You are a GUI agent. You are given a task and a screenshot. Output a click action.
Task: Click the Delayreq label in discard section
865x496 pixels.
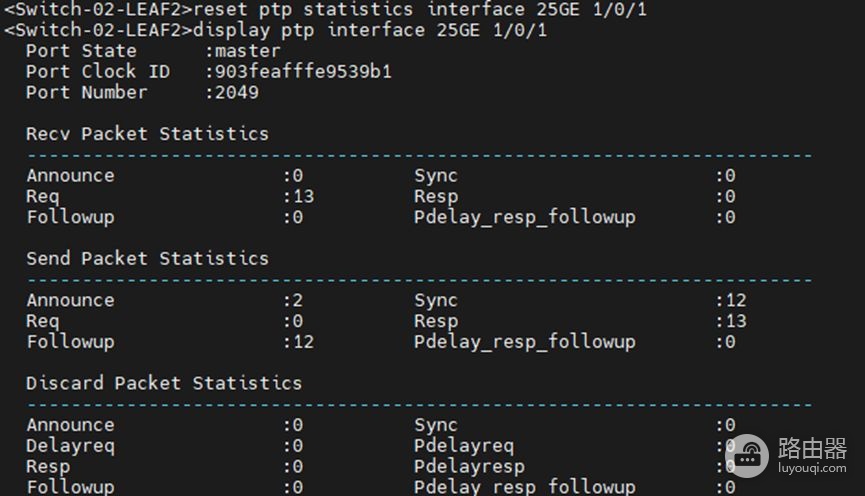click(x=71, y=446)
